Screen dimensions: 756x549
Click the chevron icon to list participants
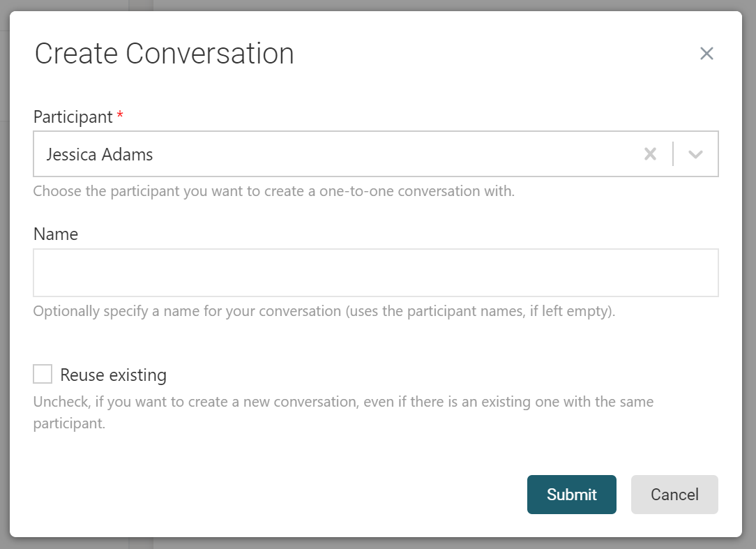[x=695, y=153]
